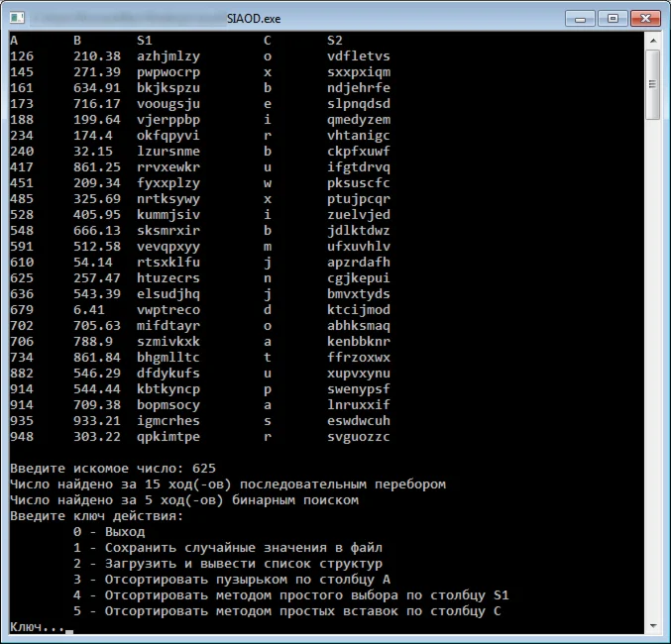Click the number 145 in column A
671x644 pixels.
22,72
